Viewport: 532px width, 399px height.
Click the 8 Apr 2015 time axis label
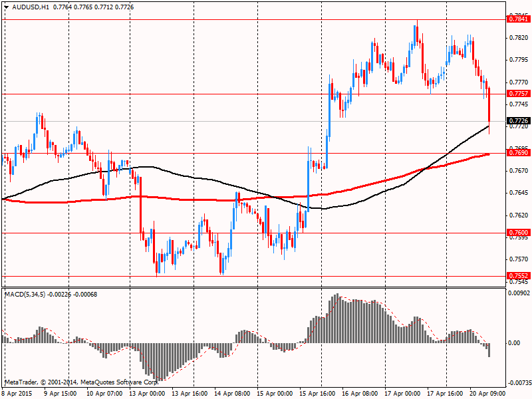tap(18, 394)
